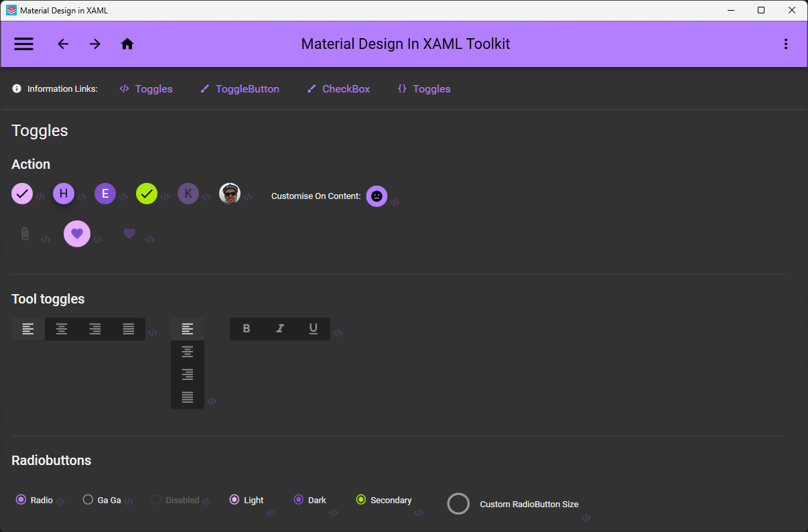This screenshot has height=532, width=808.
Task: Select align right in vertical toolbar
Action: coord(188,375)
